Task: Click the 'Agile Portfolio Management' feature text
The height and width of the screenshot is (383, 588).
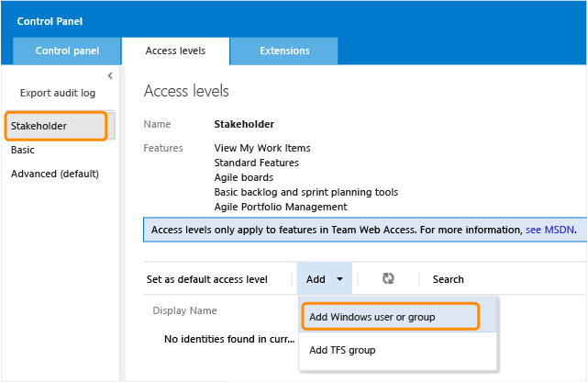Action: click(281, 207)
